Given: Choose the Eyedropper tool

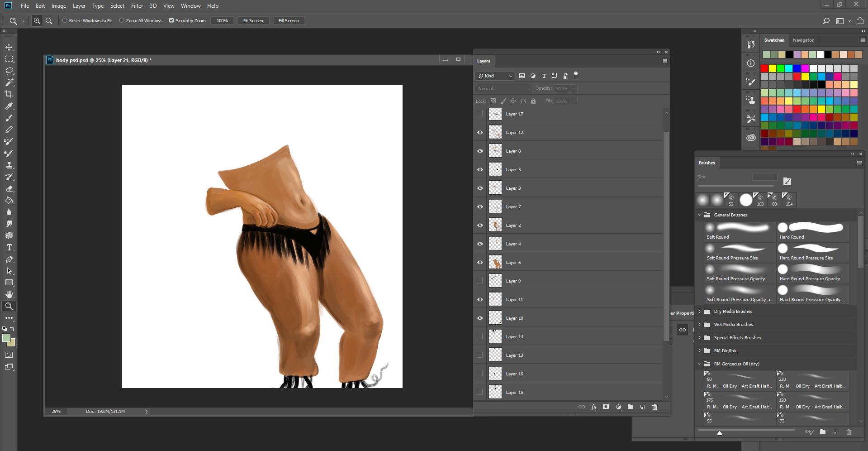Looking at the screenshot, I should click(9, 106).
